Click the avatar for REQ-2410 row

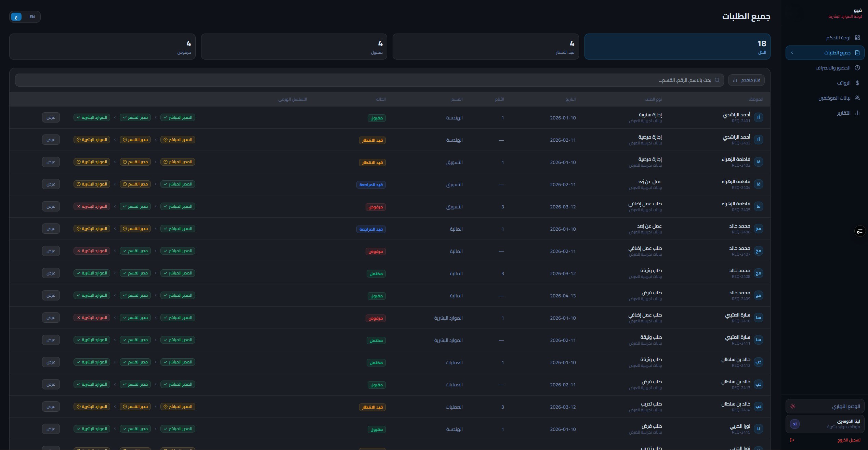click(759, 318)
